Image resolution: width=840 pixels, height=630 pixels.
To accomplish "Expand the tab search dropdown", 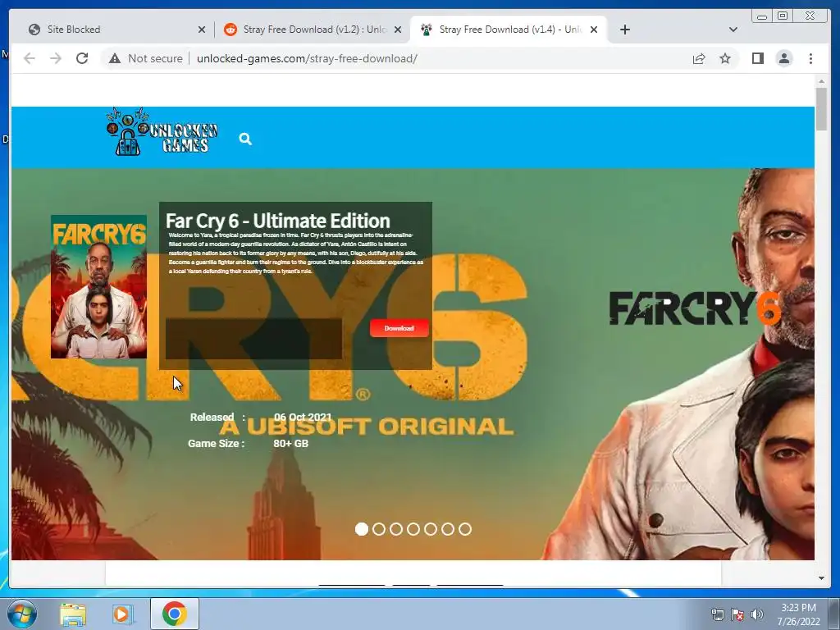I will coord(733,30).
